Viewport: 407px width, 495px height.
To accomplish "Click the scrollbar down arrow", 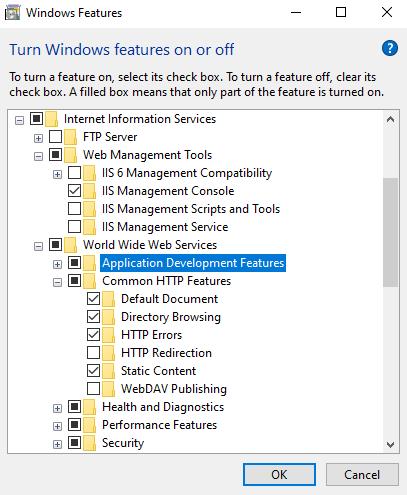I will tap(390, 444).
